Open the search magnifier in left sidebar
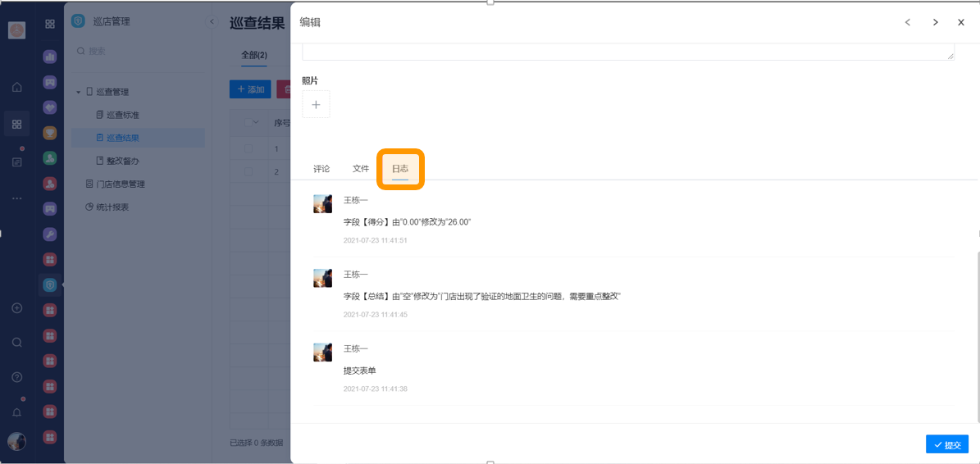Viewport: 980px width, 464px height. 16,343
